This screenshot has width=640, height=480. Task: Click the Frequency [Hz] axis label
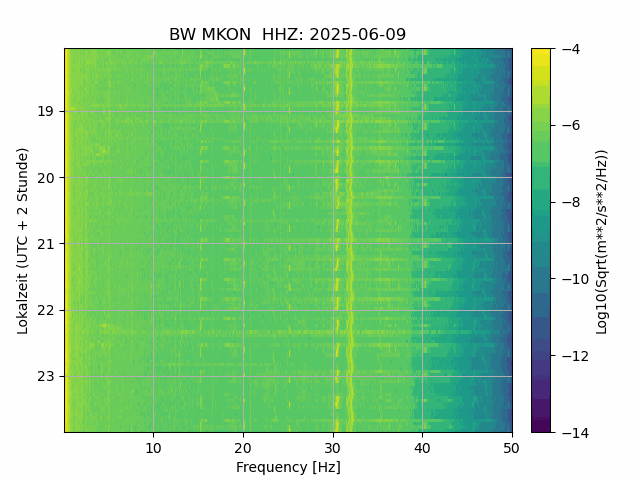(288, 467)
